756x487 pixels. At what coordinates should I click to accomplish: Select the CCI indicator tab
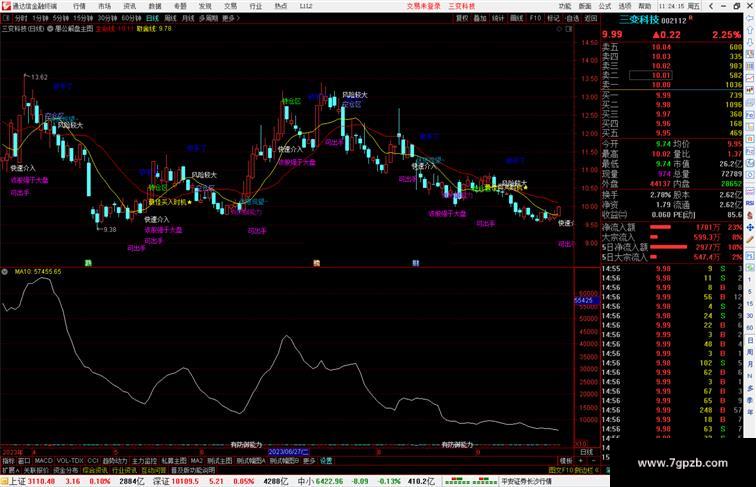point(93,461)
